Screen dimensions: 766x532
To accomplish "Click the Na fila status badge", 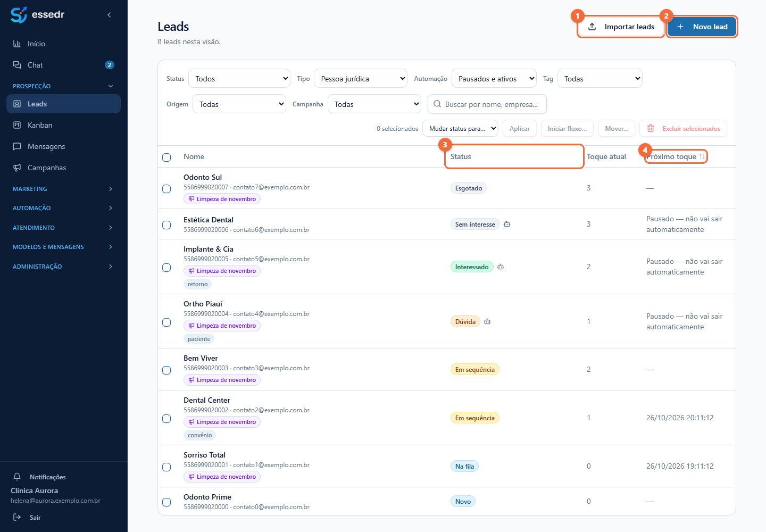I will pos(464,467).
